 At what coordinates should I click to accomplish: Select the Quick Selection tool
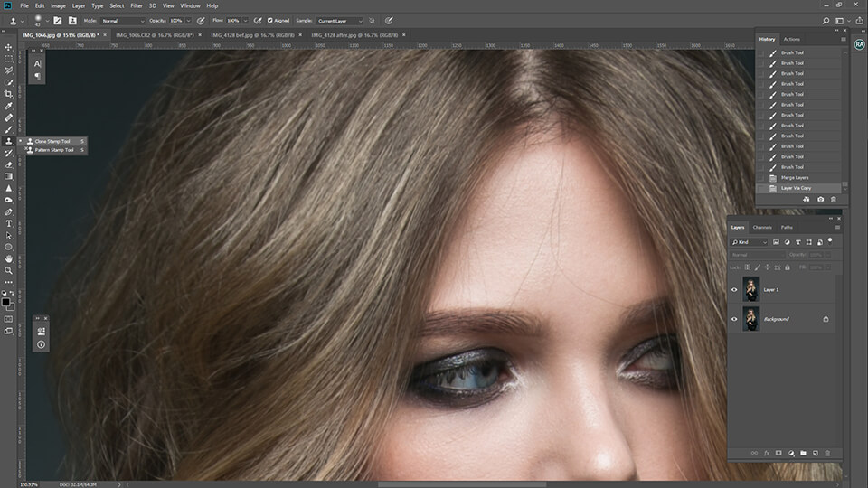click(x=8, y=82)
